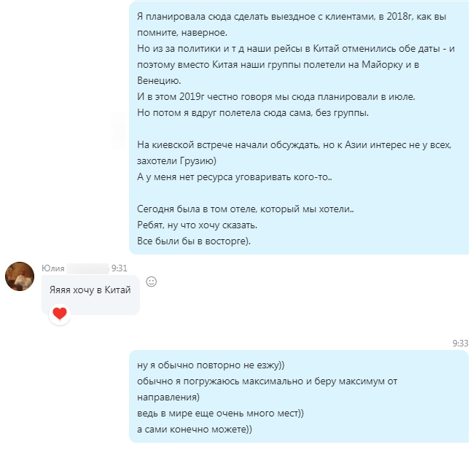The image size is (476, 450).
Task: Click the line about 2019г planning in июле
Action: click(276, 96)
